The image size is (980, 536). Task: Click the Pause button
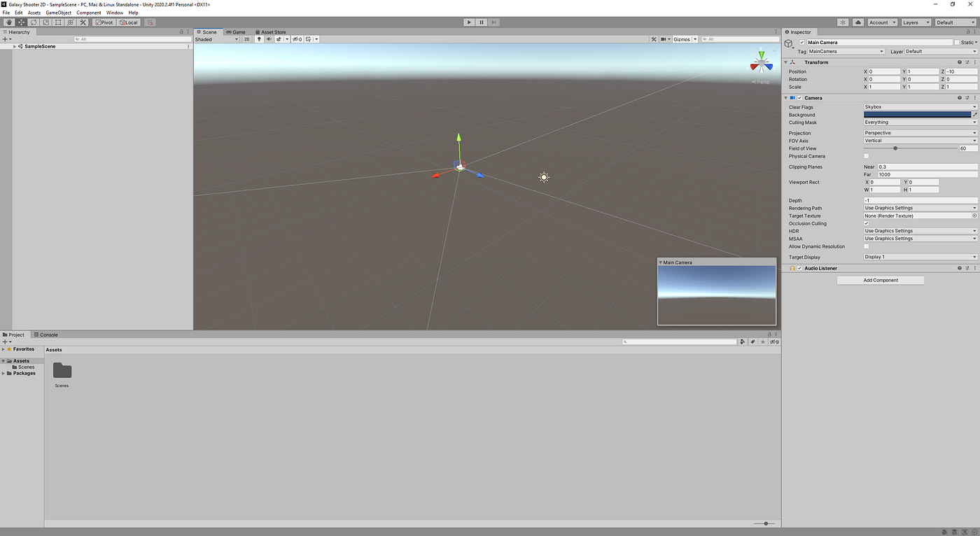482,22
